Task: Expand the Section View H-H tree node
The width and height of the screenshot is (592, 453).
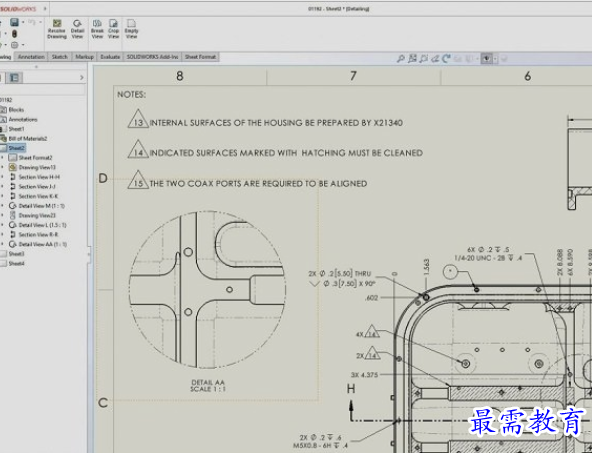Action: pos(3,177)
